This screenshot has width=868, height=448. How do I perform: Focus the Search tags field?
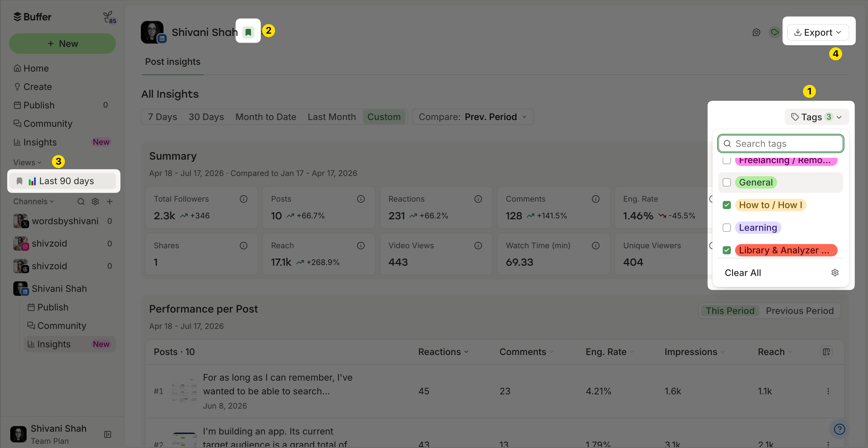(780, 144)
